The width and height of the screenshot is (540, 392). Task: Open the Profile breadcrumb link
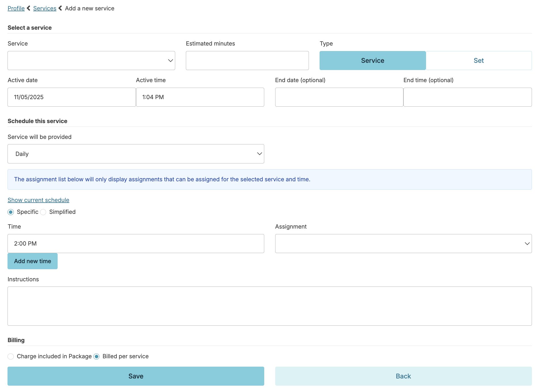(16, 8)
